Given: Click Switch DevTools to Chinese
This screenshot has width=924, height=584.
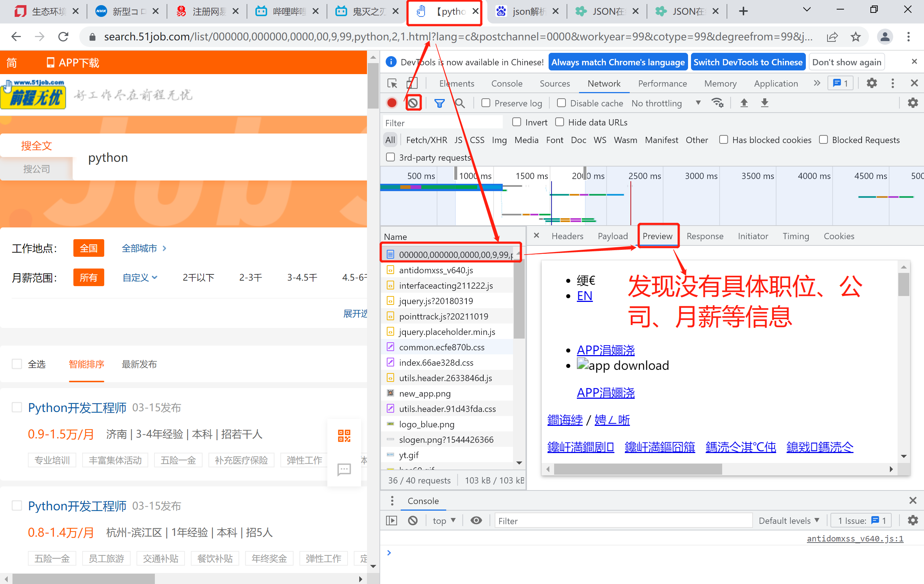Looking at the screenshot, I should coord(748,62).
